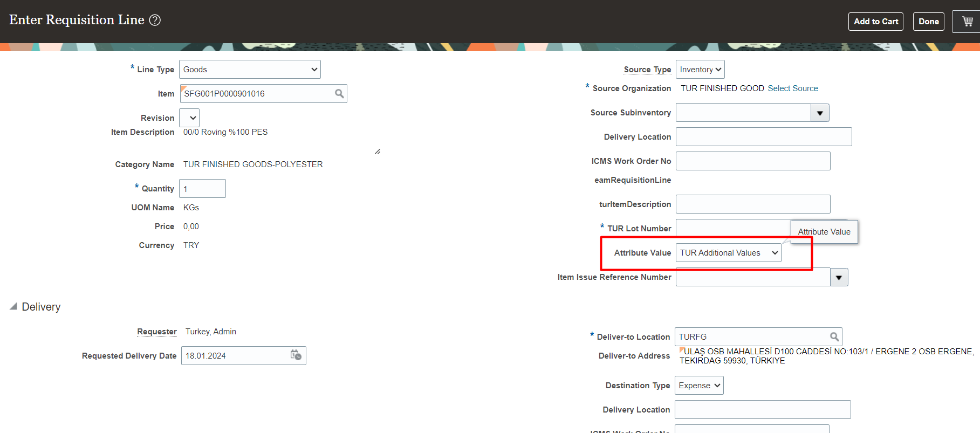
Task: Click the ICMS Work Order No field
Action: click(753, 161)
